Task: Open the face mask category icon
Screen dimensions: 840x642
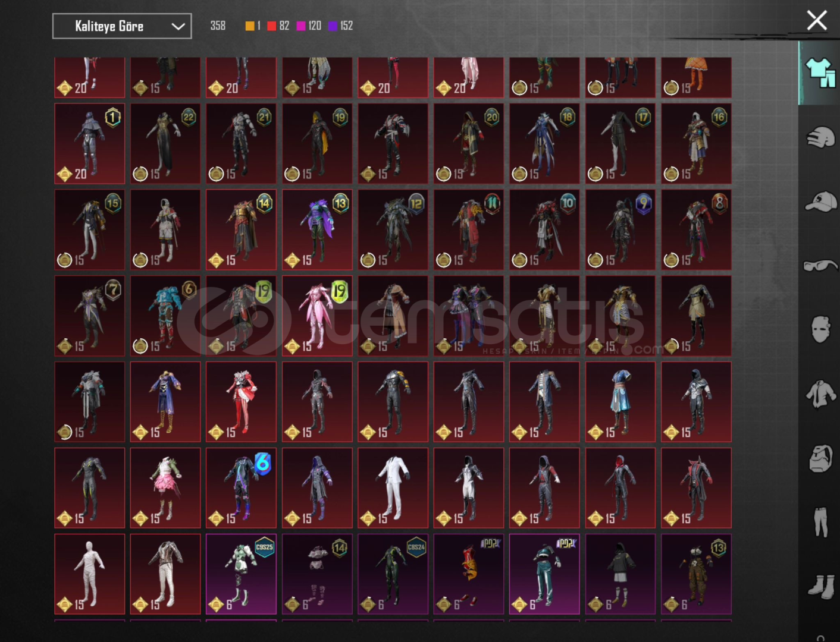Action: click(x=820, y=329)
